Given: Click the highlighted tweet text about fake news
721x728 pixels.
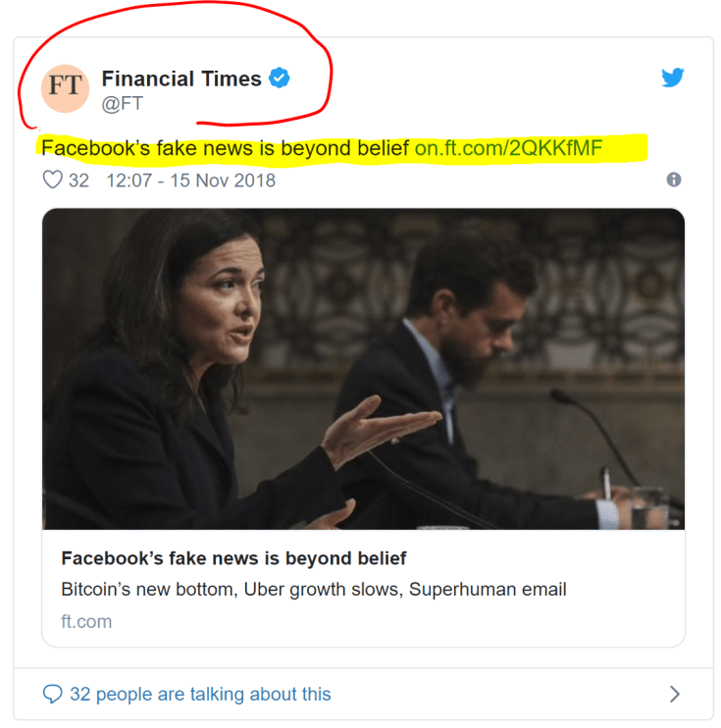Looking at the screenshot, I should (226, 148).
